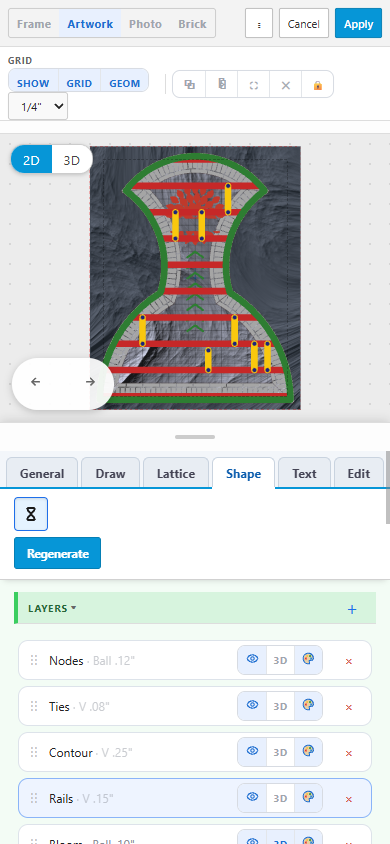Grab the drag handle of the Nodes layer
This screenshot has height=844, width=390.
[x=34, y=660]
